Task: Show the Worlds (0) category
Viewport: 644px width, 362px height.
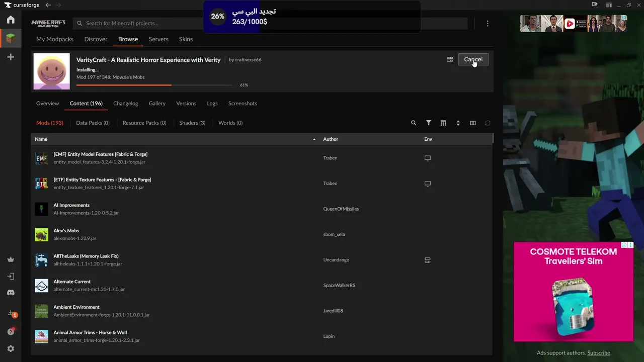Action: click(x=230, y=123)
